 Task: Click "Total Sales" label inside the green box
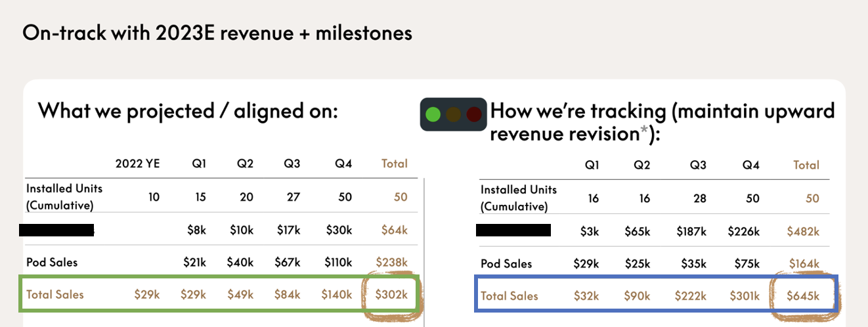click(x=55, y=294)
